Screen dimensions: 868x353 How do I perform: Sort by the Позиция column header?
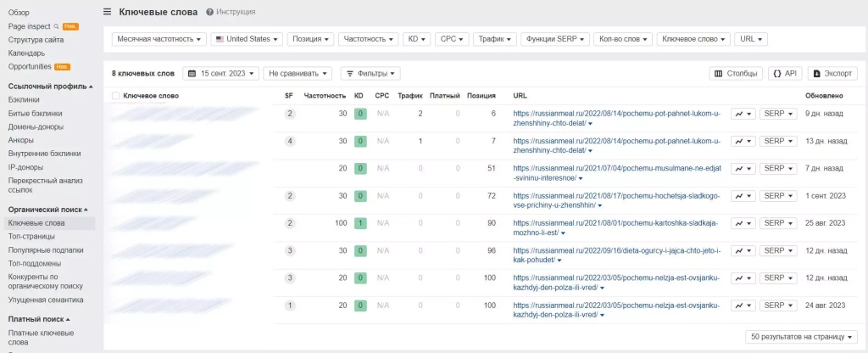tap(481, 96)
